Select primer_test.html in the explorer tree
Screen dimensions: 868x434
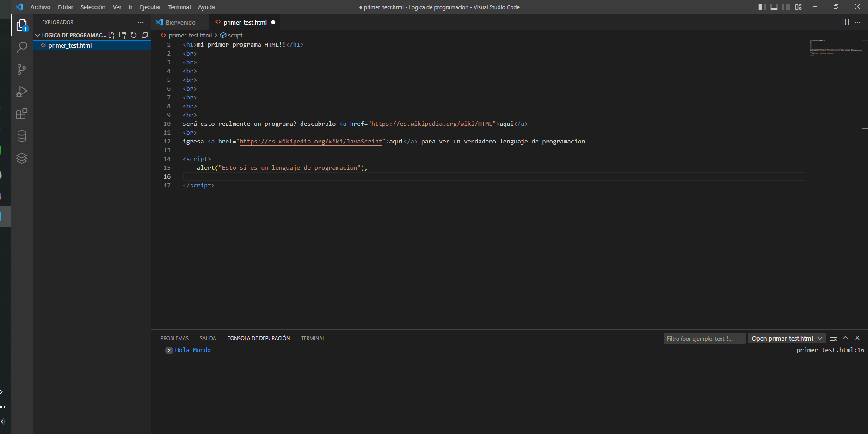(x=92, y=45)
